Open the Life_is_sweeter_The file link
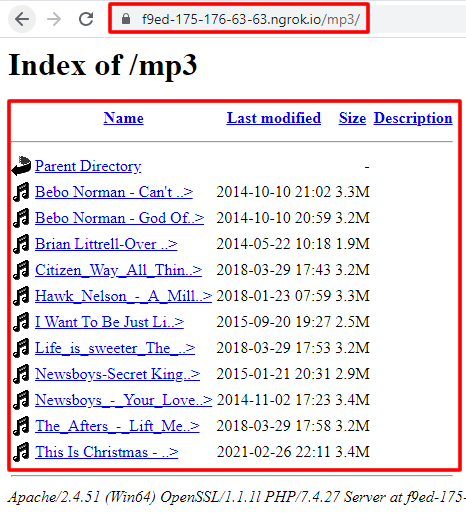 click(x=115, y=348)
